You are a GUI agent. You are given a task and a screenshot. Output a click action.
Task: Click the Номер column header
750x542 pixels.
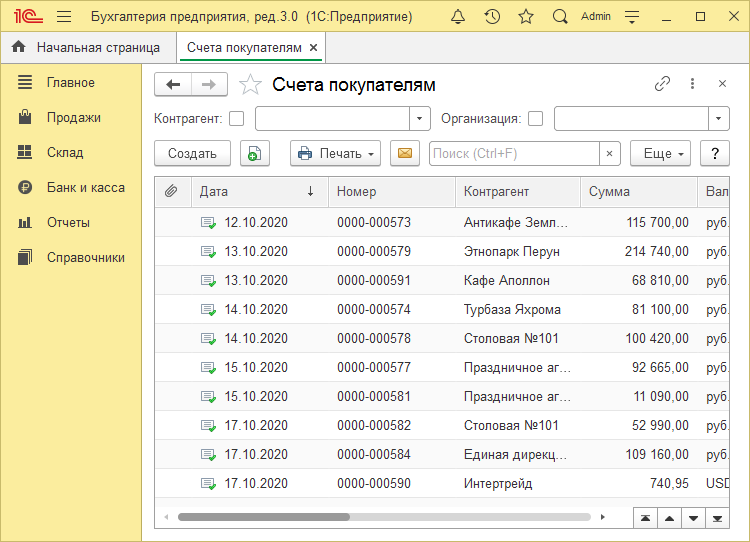[x=391, y=191]
